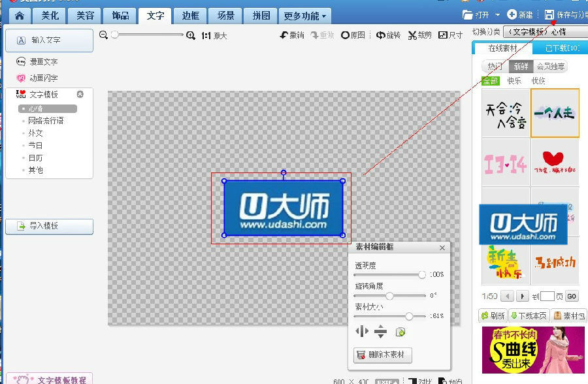Image resolution: width=588 pixels, height=384 pixels.
Task: Choose the 快乐 category filter
Action: [514, 81]
